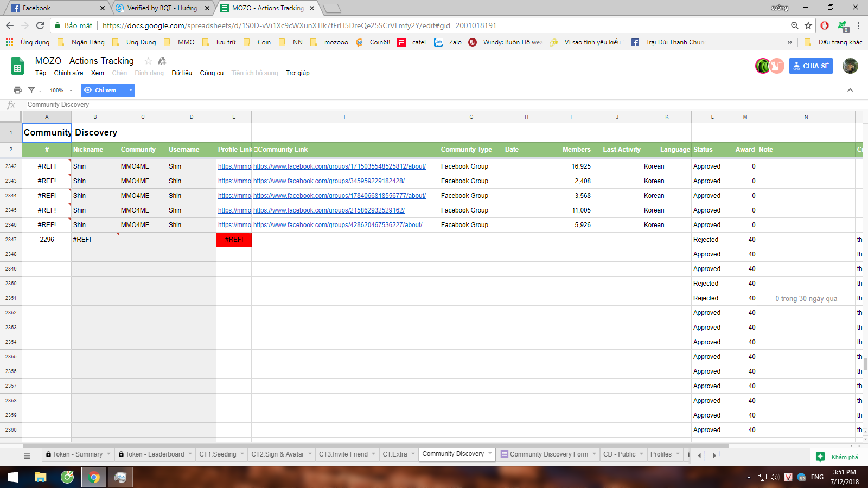868x488 pixels.
Task: Open the all sheets list icon
Action: click(x=27, y=455)
